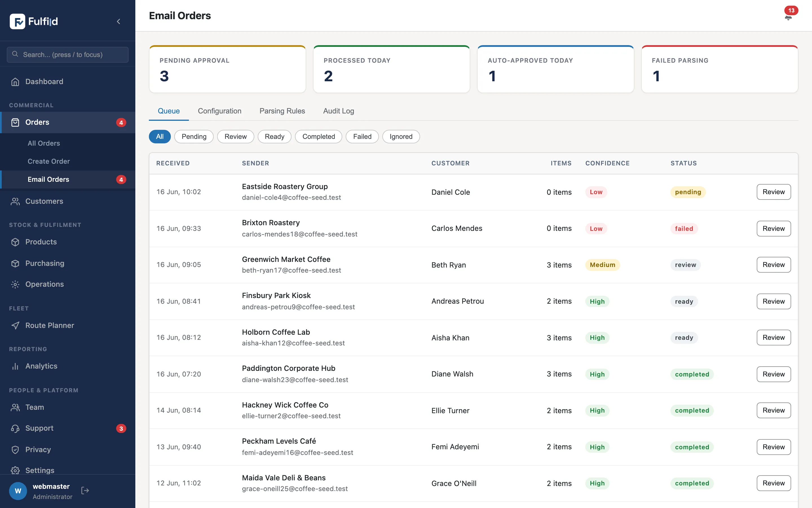This screenshot has height=508, width=812.
Task: Click the Operations gear icon
Action: point(15,284)
